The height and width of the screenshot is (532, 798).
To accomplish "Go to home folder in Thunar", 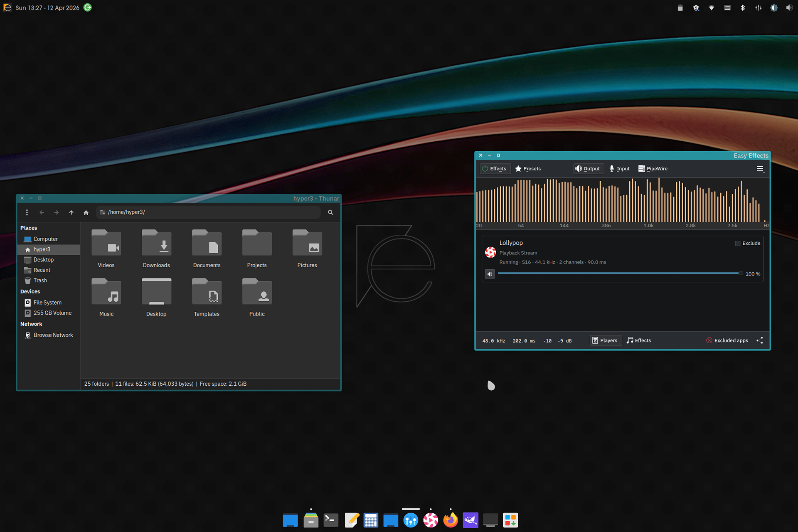I will tap(86, 212).
